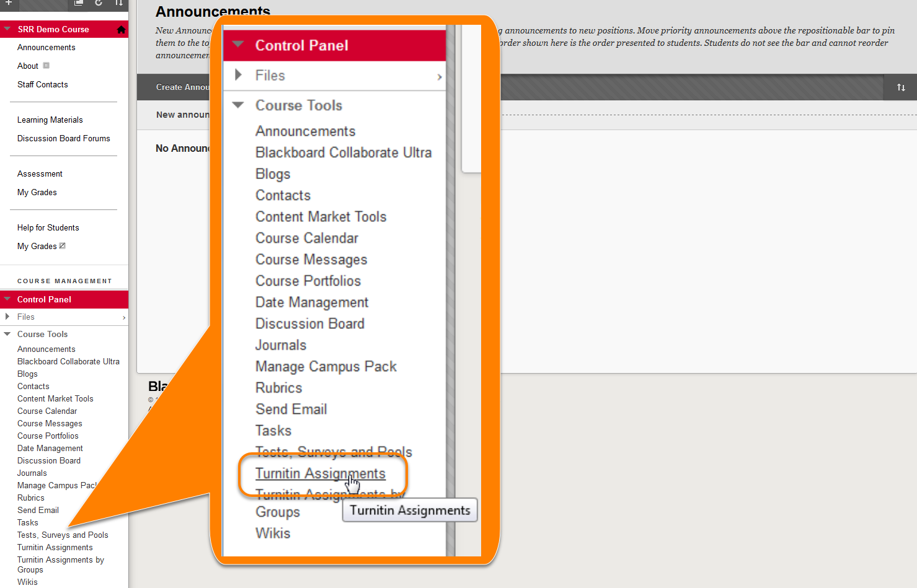Open Blogs in the left sidebar Course Tools
The height and width of the screenshot is (588, 917).
pyautogui.click(x=27, y=374)
